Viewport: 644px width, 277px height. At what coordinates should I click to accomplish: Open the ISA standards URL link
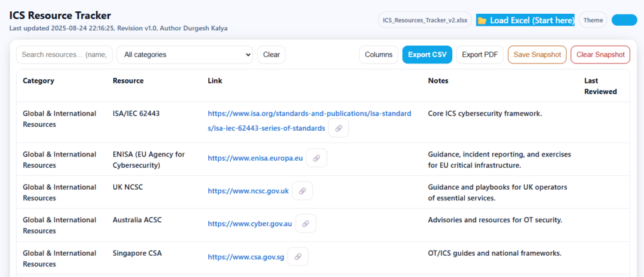click(x=309, y=121)
